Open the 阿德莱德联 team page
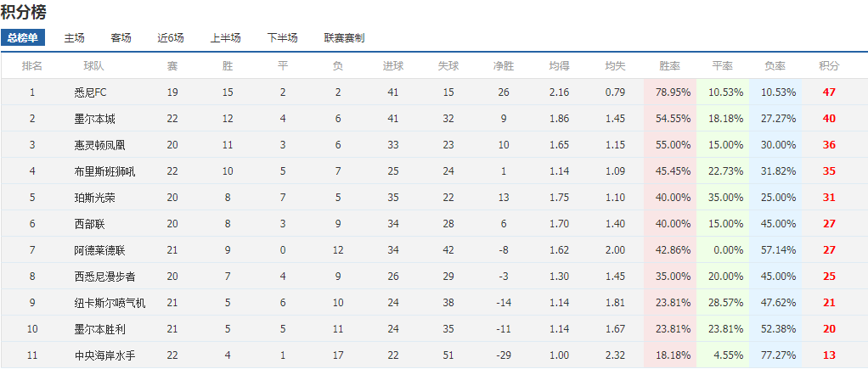Viewport: 868px width, 369px height. [99, 250]
